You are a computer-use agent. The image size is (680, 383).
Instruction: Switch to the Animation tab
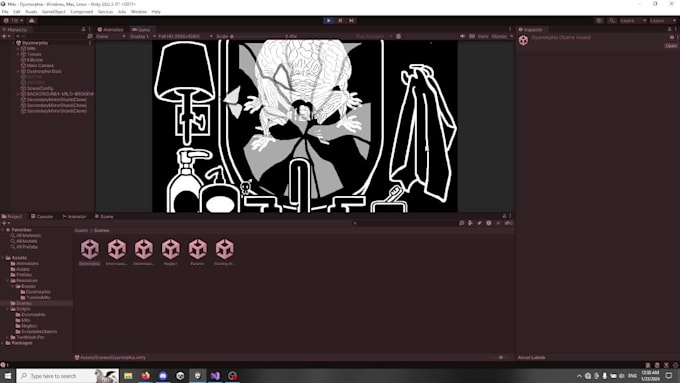click(111, 29)
